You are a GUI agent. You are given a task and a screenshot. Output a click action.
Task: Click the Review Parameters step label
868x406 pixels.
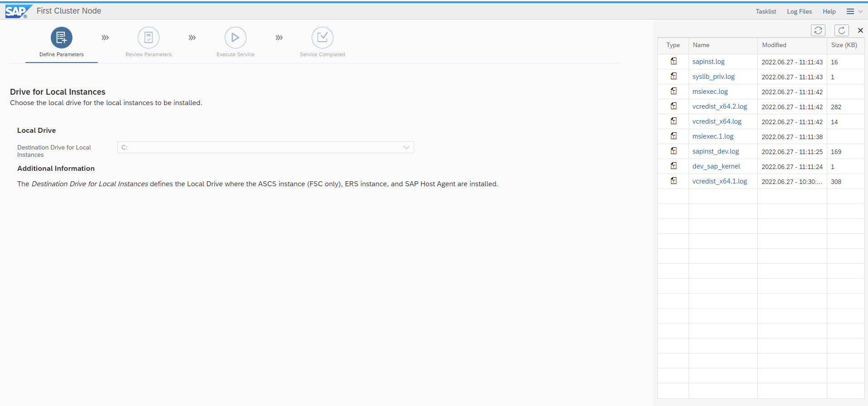[x=149, y=54]
